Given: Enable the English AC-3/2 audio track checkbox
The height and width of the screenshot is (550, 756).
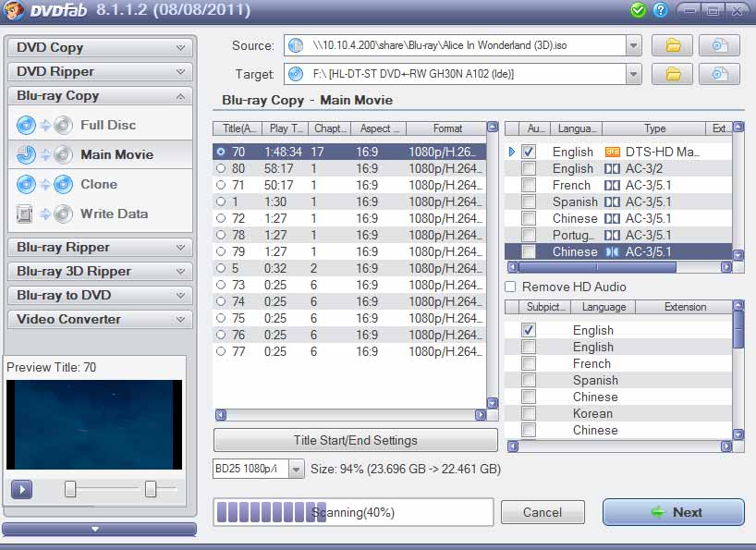Looking at the screenshot, I should click(529, 169).
